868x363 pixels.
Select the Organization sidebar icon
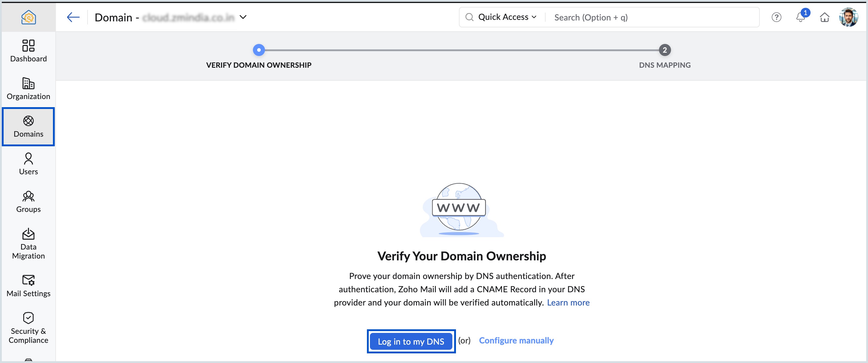[x=28, y=89]
